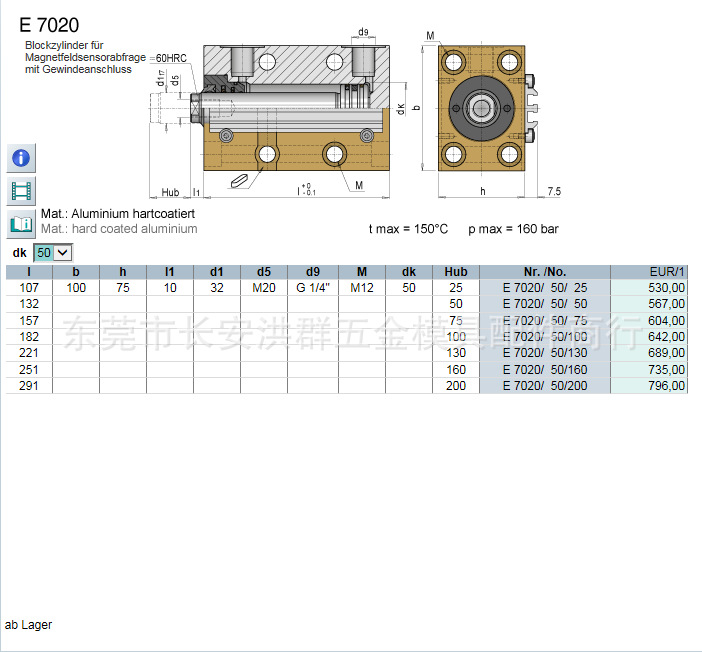
Task: Open the film strip video icon
Action: [21, 191]
